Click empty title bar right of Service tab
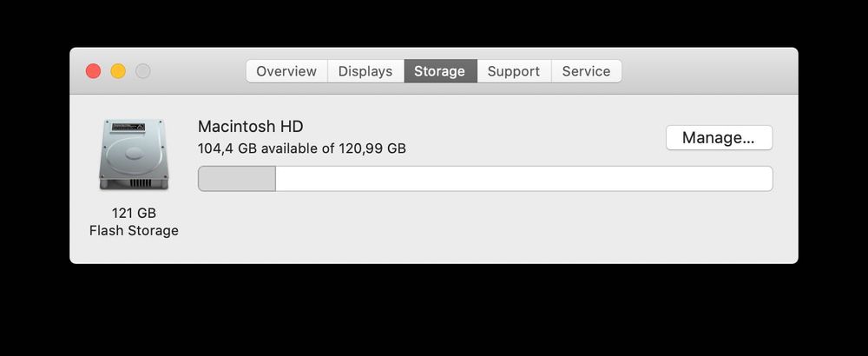This screenshot has height=356, width=868. (707, 71)
